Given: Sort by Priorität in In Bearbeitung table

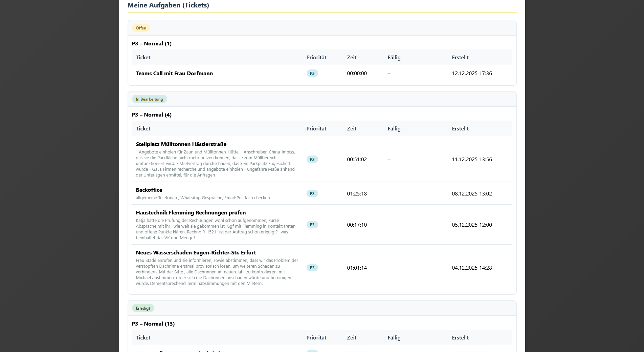Looking at the screenshot, I should [316, 129].
